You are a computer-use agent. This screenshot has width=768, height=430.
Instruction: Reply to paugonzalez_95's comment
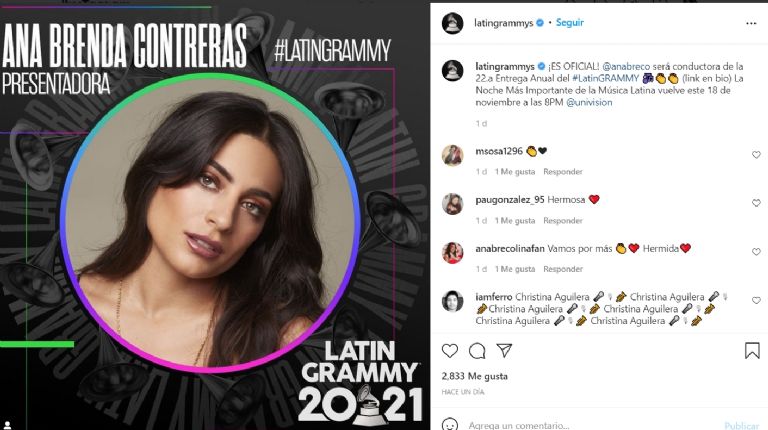(563, 221)
